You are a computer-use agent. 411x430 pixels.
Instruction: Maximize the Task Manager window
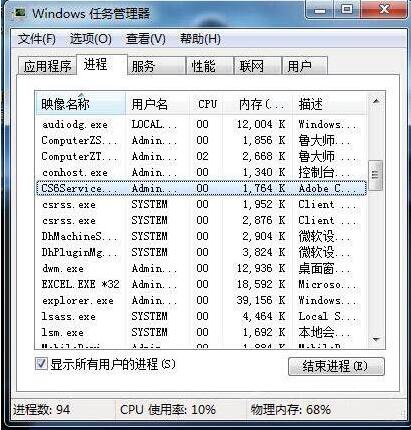tap(347, 10)
